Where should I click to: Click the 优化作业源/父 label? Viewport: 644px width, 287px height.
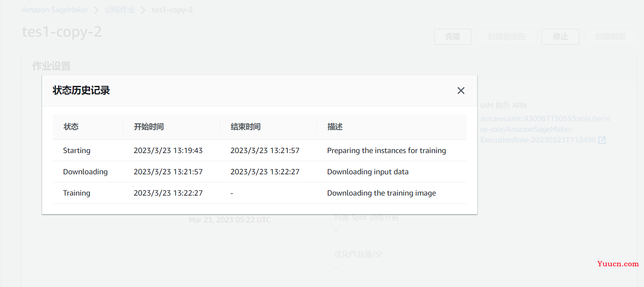pos(359,254)
